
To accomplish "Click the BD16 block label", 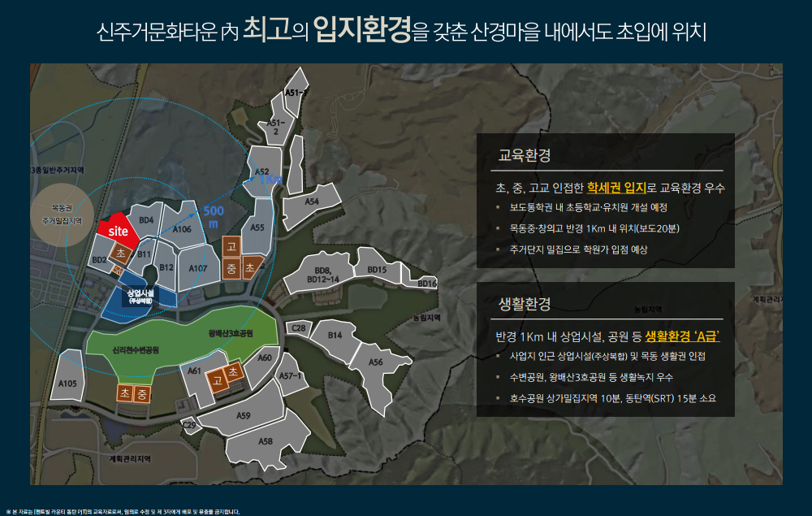I will coord(427,284).
